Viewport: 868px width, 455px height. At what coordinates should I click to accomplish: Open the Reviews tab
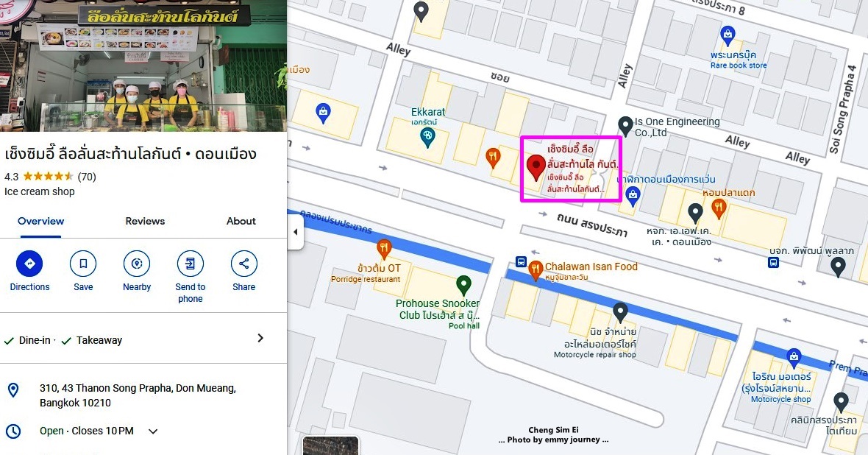(145, 221)
